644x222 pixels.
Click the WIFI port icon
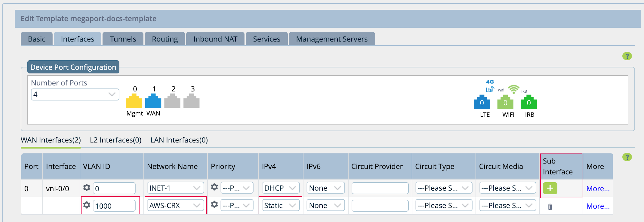coord(505,102)
